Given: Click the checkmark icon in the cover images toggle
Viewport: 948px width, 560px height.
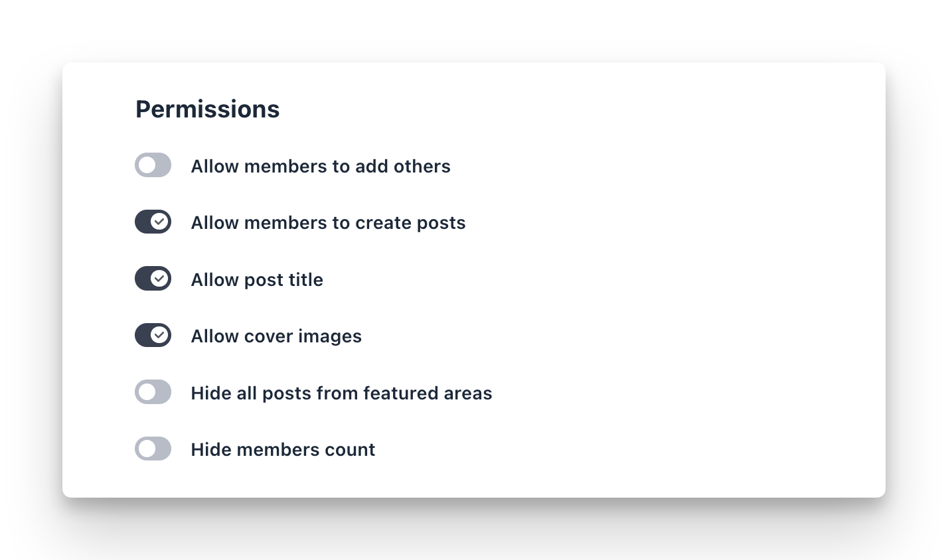Looking at the screenshot, I should tap(159, 335).
